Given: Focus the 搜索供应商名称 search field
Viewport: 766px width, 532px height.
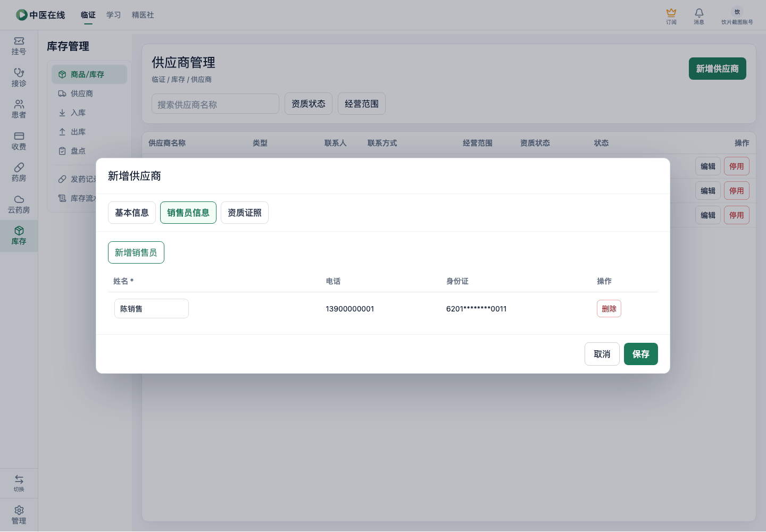Looking at the screenshot, I should click(215, 104).
